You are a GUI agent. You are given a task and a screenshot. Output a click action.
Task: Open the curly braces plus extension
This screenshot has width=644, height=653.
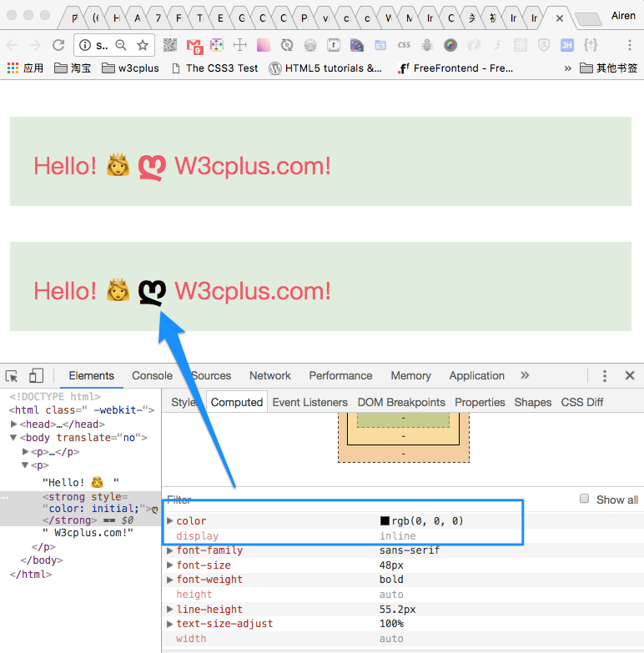tap(591, 44)
